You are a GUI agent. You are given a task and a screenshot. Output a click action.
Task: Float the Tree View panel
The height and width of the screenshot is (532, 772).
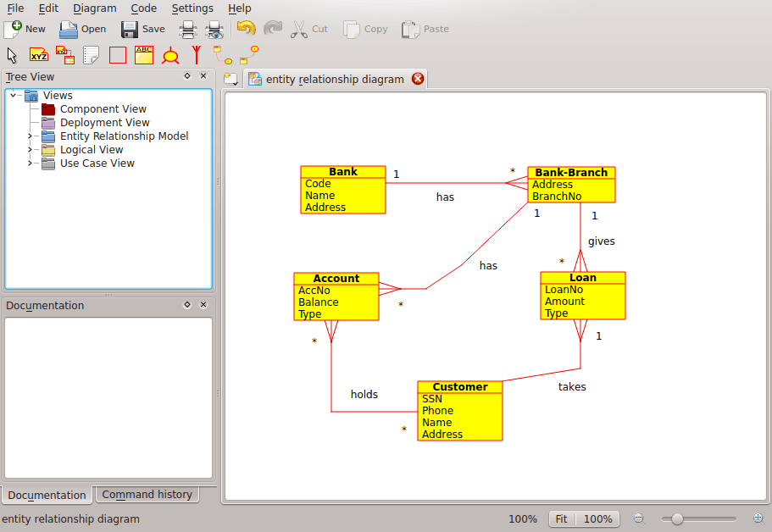tap(187, 75)
